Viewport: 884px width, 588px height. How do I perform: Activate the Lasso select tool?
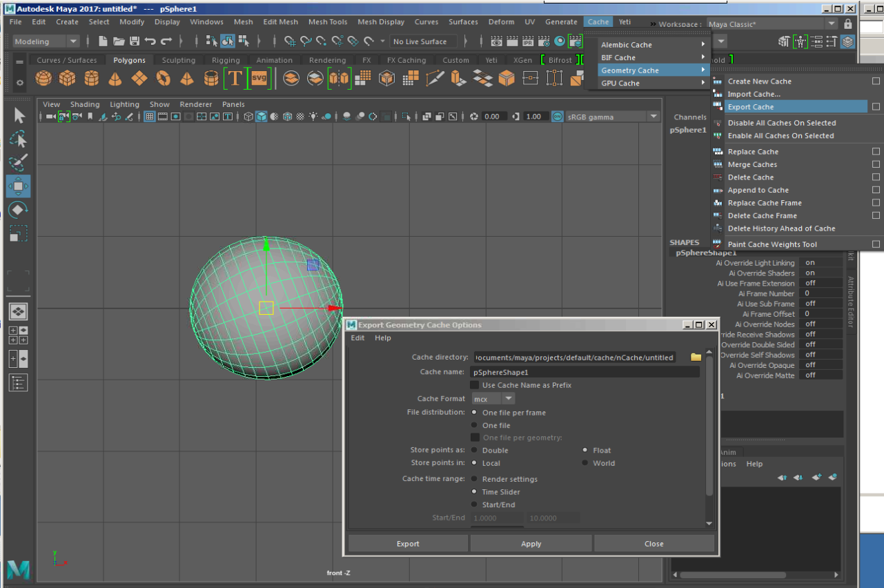pos(18,139)
